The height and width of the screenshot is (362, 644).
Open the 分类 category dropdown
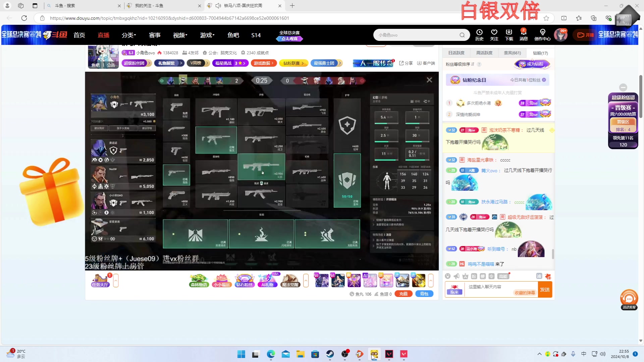coord(129,35)
